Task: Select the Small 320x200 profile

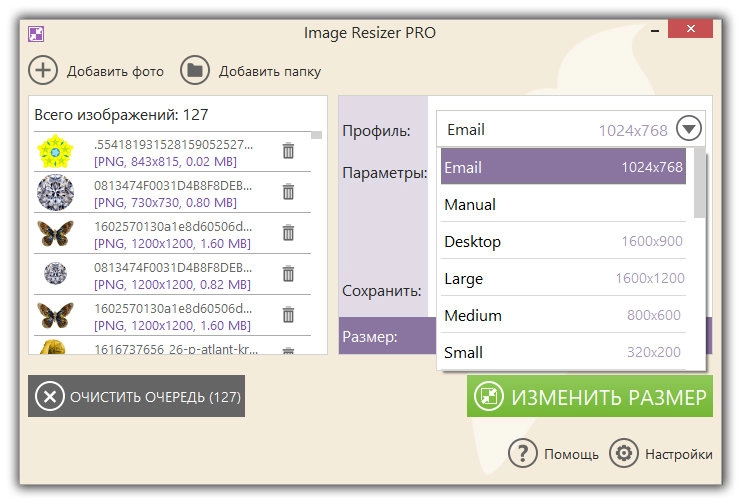Action: (x=563, y=352)
